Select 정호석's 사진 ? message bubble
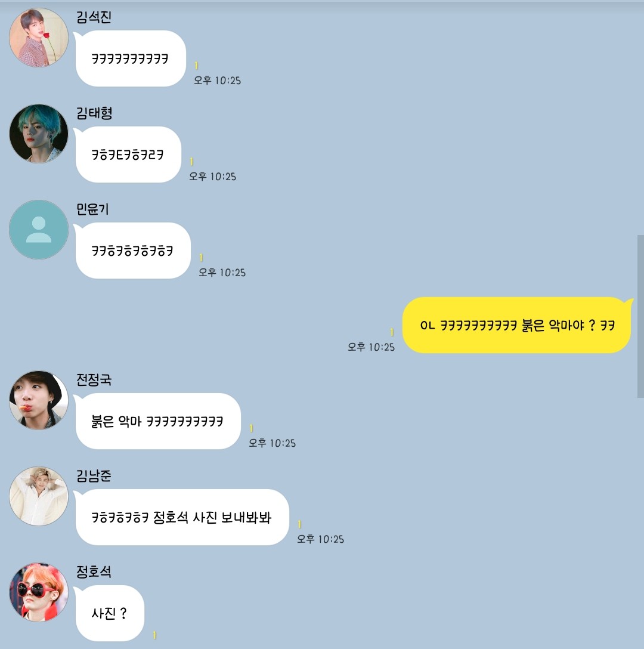 click(109, 613)
